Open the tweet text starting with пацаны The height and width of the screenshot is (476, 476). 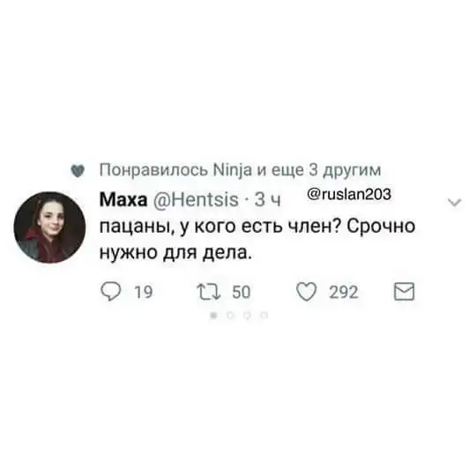pos(257,240)
